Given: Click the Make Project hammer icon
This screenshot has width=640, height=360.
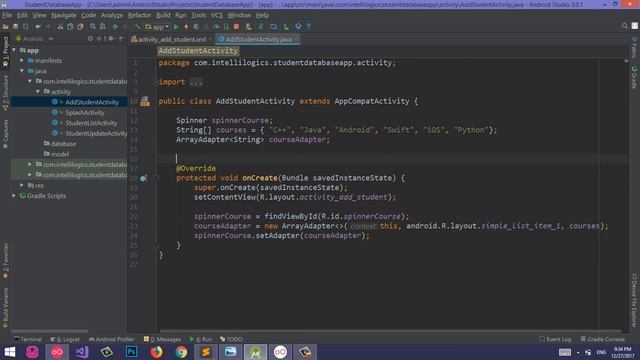Looking at the screenshot, I should click(138, 27).
